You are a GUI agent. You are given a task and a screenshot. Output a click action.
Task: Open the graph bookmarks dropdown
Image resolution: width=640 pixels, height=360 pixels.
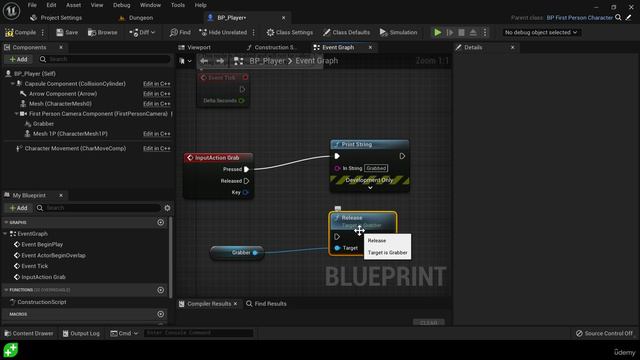click(x=185, y=61)
